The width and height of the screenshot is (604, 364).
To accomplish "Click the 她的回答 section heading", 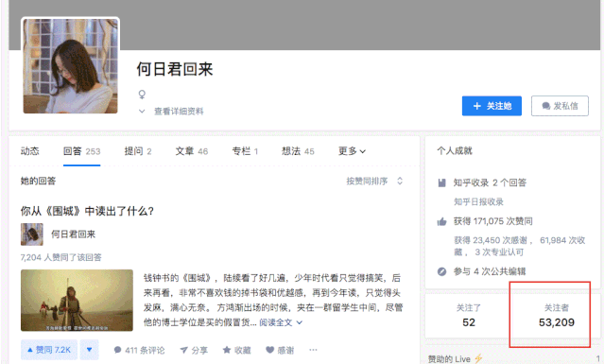I will point(38,181).
